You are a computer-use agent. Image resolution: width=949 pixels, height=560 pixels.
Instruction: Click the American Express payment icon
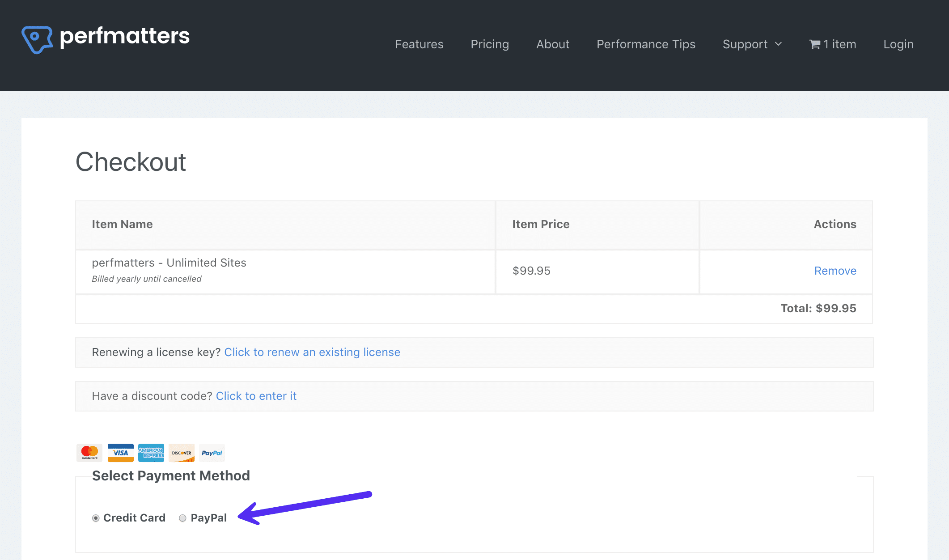pyautogui.click(x=150, y=453)
